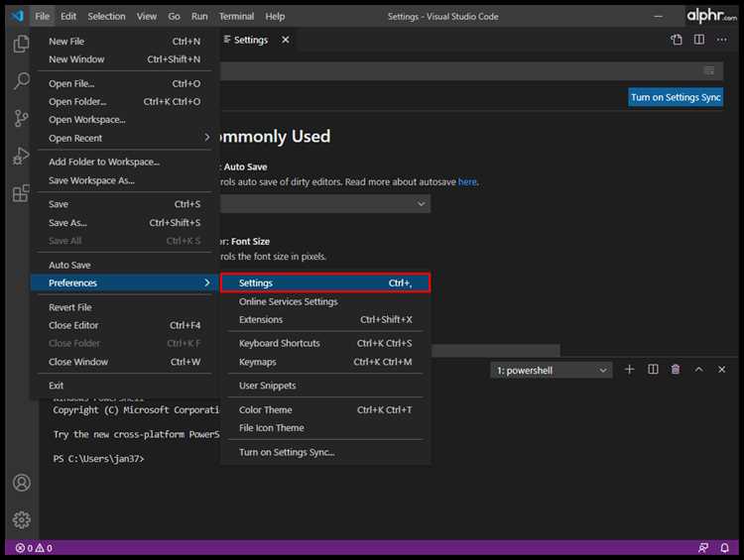Toggle Auto Save in the File menu
The image size is (744, 560).
(x=69, y=266)
